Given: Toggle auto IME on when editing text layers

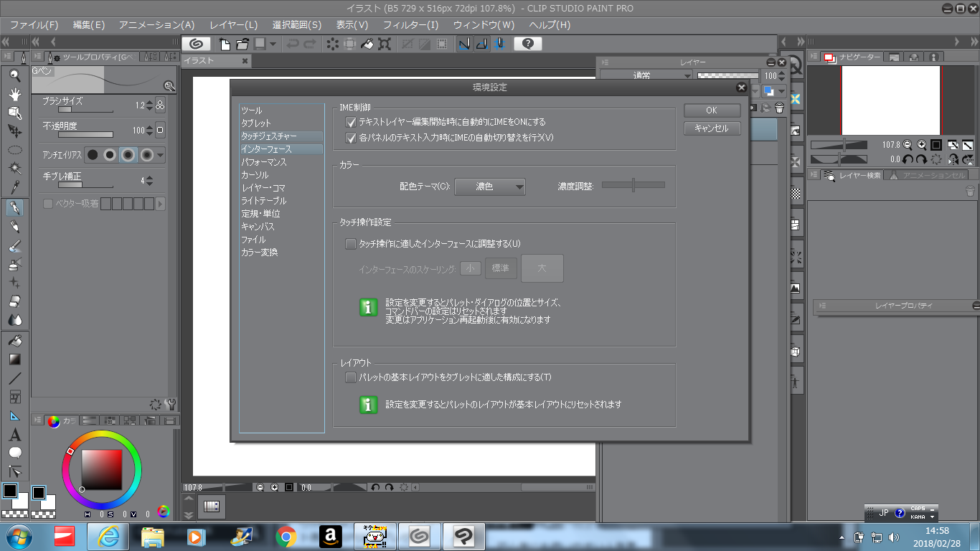Looking at the screenshot, I should [x=351, y=122].
